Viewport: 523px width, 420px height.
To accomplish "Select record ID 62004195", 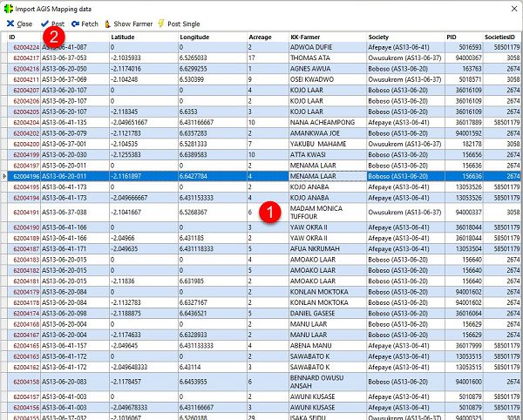I will pyautogui.click(x=24, y=186).
